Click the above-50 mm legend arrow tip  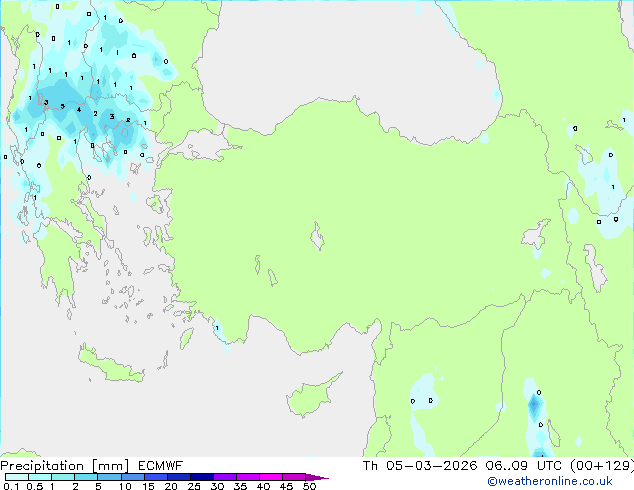coord(317,477)
